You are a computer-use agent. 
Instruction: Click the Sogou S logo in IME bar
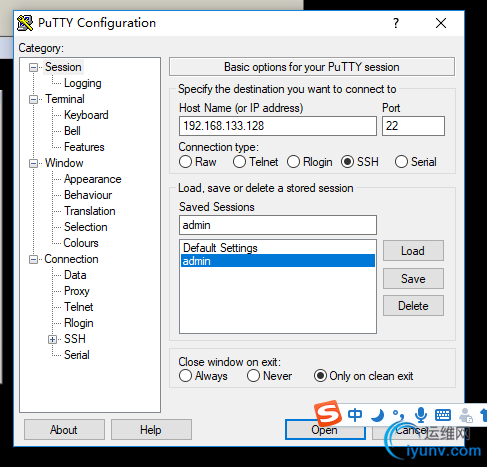[x=328, y=414]
